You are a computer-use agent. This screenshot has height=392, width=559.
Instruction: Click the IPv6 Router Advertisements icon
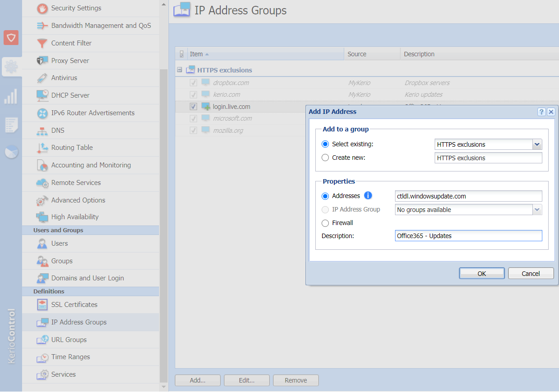pyautogui.click(x=42, y=113)
